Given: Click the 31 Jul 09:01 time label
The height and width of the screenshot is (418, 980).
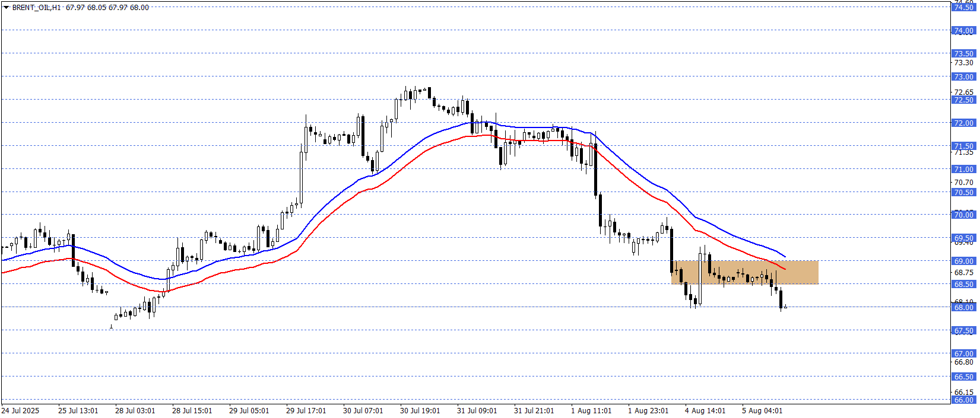Looking at the screenshot, I should (x=477, y=410).
